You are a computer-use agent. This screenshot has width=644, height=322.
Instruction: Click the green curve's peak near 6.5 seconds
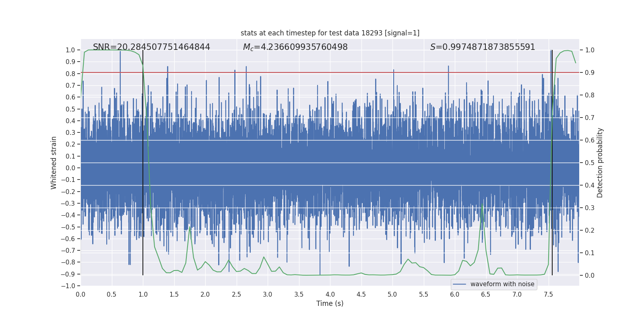click(482, 204)
